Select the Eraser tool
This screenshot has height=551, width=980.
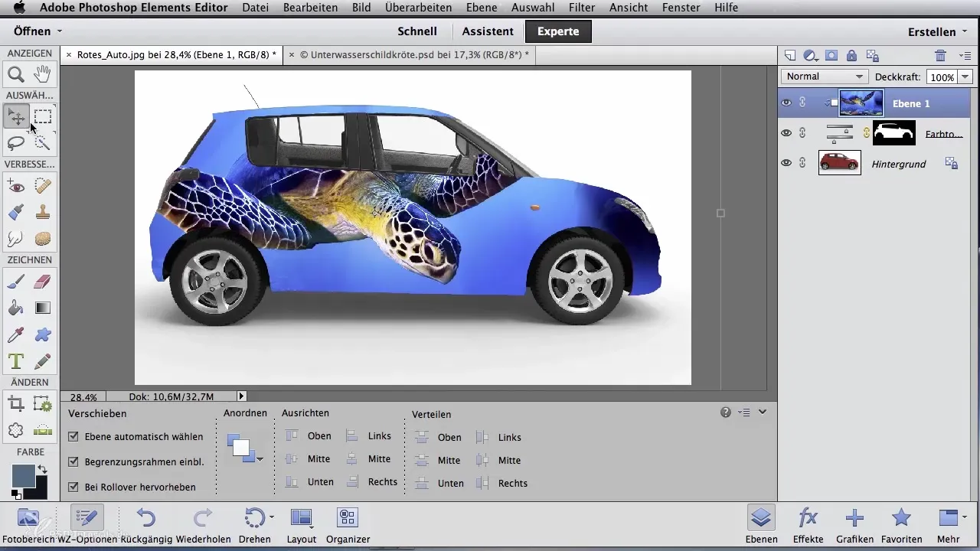click(x=43, y=282)
